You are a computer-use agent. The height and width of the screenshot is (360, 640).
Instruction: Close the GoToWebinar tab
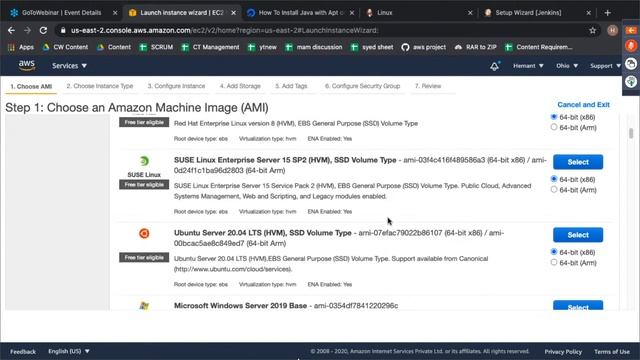[x=115, y=13]
